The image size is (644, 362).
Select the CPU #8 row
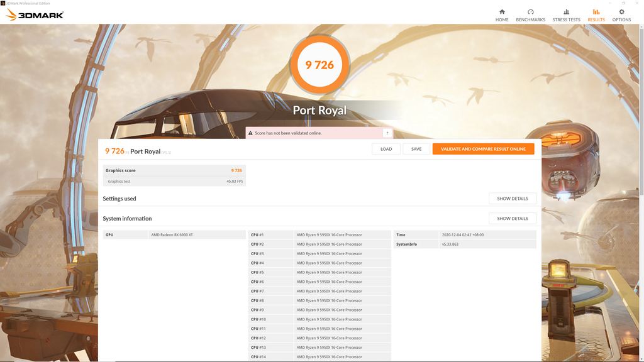[319, 300]
